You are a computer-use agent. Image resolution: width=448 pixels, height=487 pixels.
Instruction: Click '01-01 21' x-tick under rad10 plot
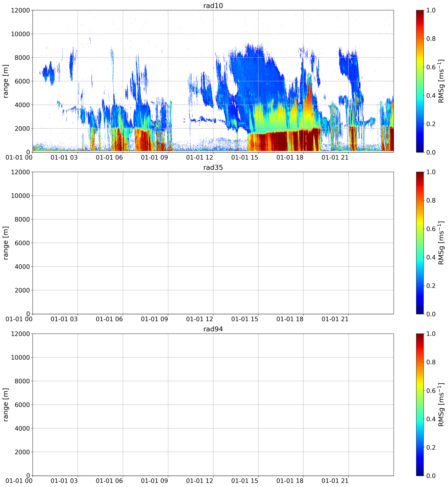pos(335,158)
